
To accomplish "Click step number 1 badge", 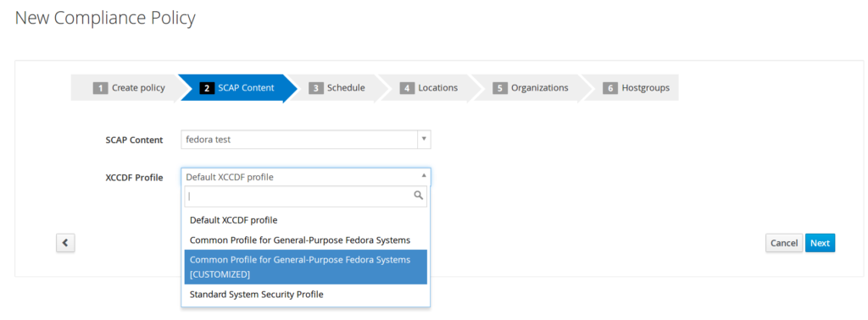I will click(x=100, y=88).
